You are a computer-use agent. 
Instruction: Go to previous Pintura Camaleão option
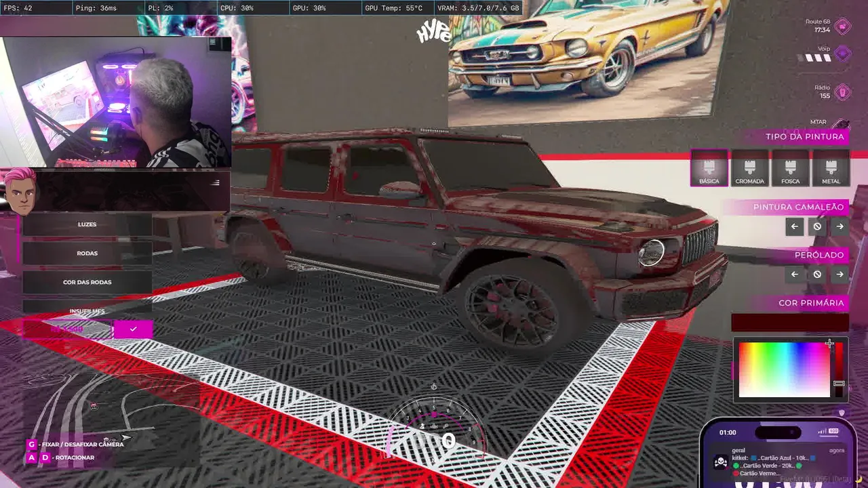coord(795,226)
